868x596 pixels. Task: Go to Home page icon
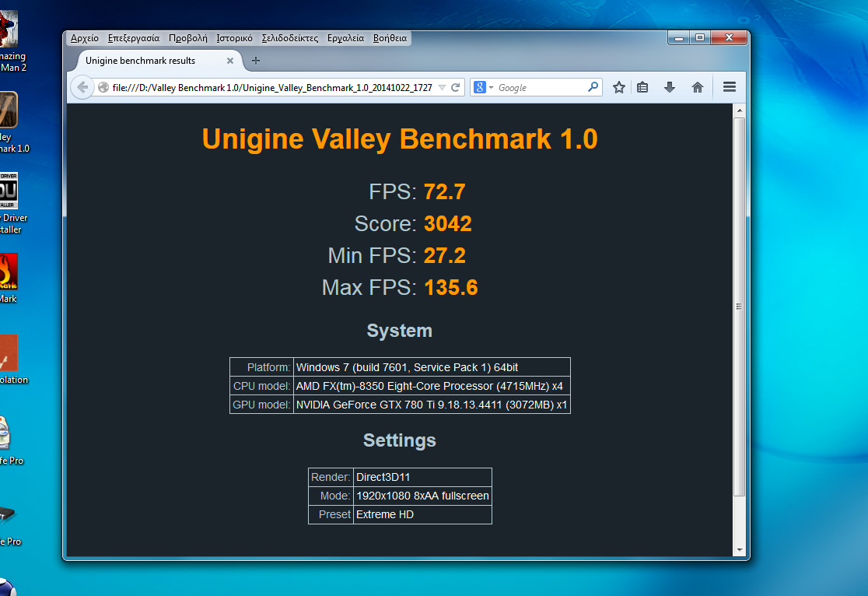click(698, 87)
